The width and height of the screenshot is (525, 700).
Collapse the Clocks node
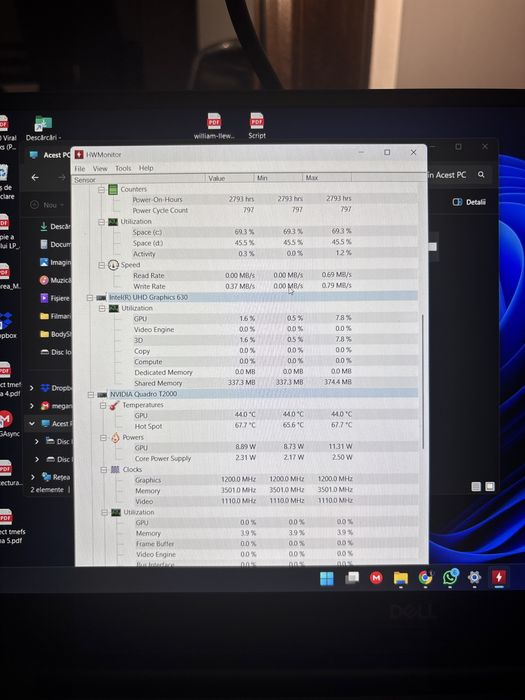click(x=104, y=470)
